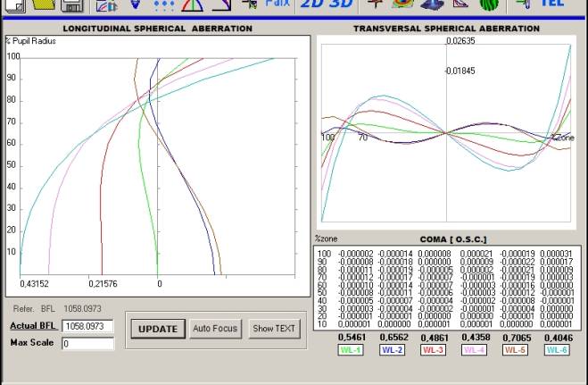Open the 2D layout view
Image resolution: width=588 pixels, height=385 pixels.
[313, 4]
